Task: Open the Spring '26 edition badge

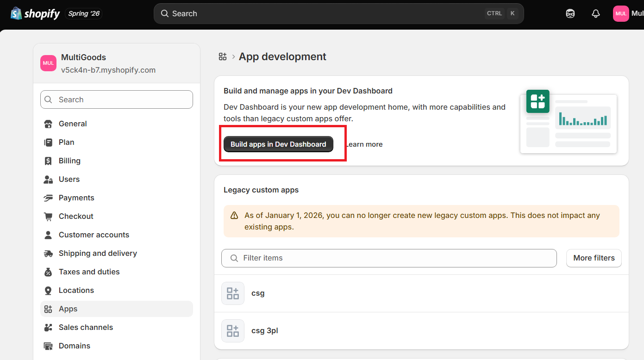Action: pos(84,13)
